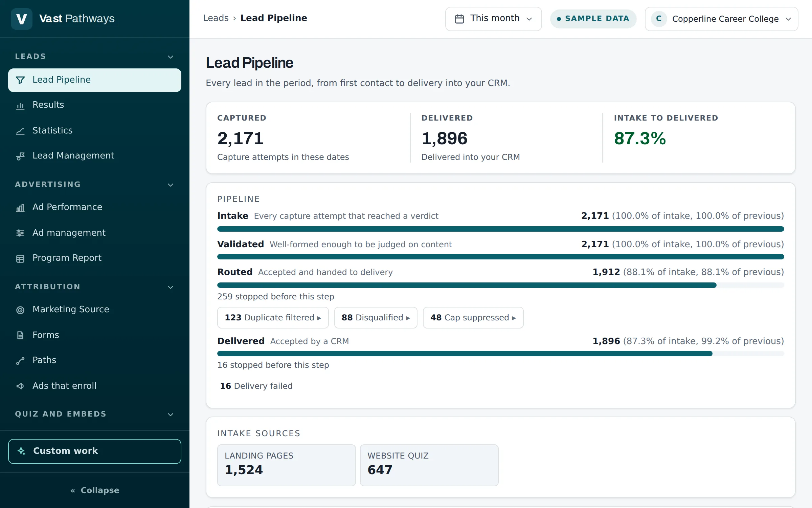812x508 pixels.
Task: Click the 16 Delivery failed entry
Action: pyautogui.click(x=256, y=386)
